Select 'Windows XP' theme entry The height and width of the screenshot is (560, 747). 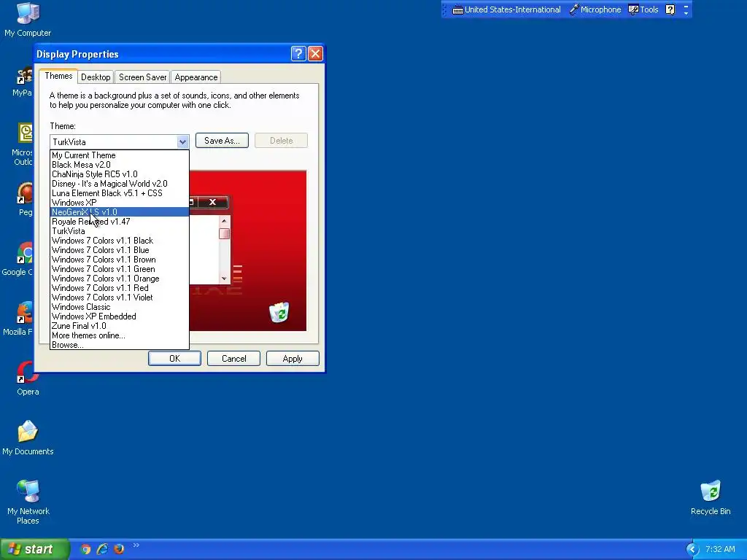click(x=120, y=203)
